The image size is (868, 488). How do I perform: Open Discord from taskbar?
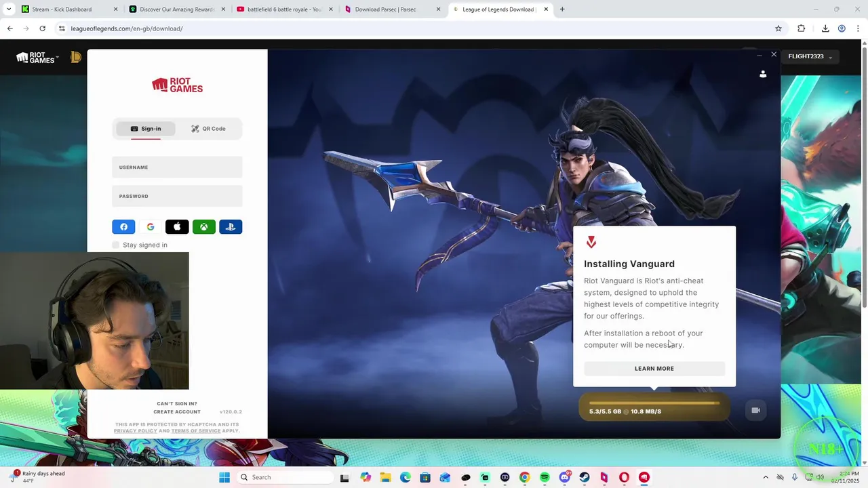[x=564, y=477]
